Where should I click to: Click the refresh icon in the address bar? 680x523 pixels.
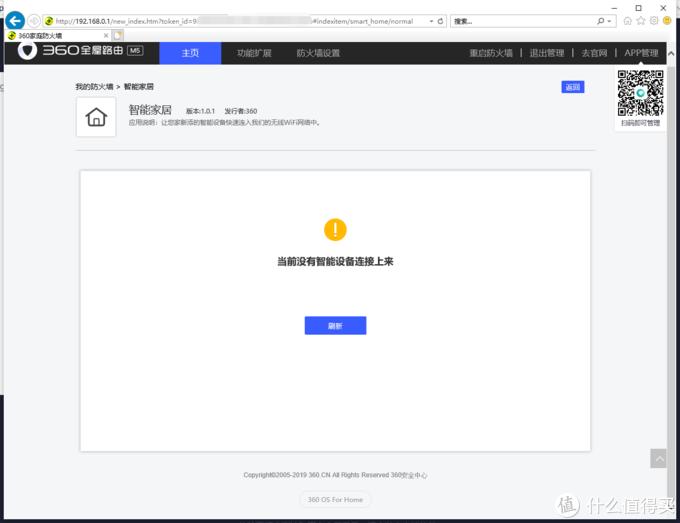[x=440, y=21]
